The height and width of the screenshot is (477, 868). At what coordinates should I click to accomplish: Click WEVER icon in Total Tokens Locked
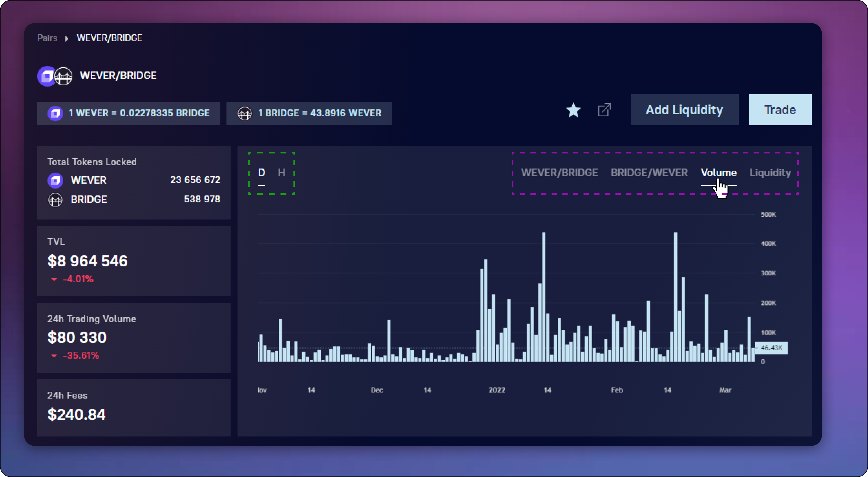55,180
